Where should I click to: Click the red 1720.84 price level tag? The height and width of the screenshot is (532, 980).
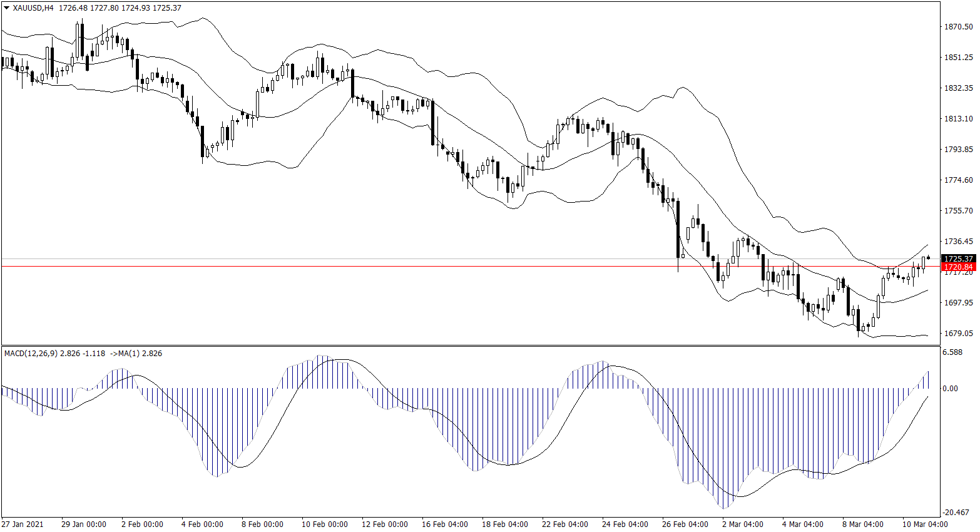(958, 267)
